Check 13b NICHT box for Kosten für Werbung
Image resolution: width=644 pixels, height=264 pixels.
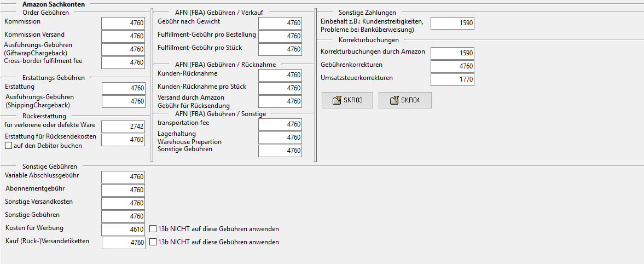(153, 229)
